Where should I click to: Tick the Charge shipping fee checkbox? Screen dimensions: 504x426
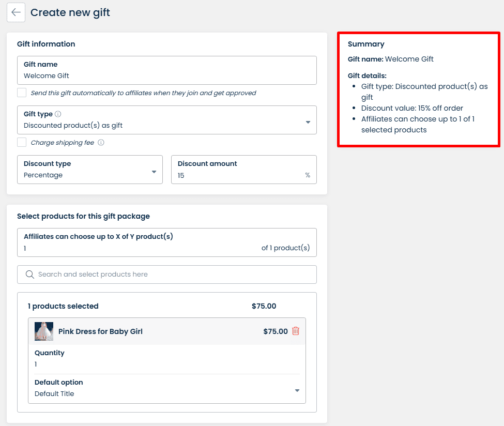pos(22,143)
